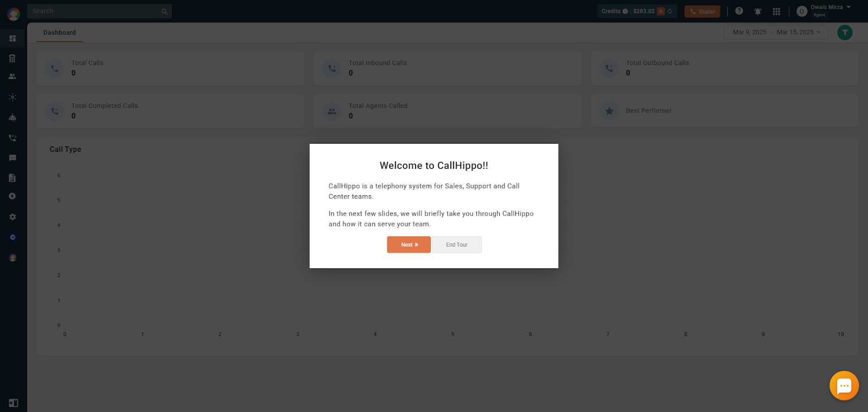
Task: Open the Dialer button
Action: 702,11
